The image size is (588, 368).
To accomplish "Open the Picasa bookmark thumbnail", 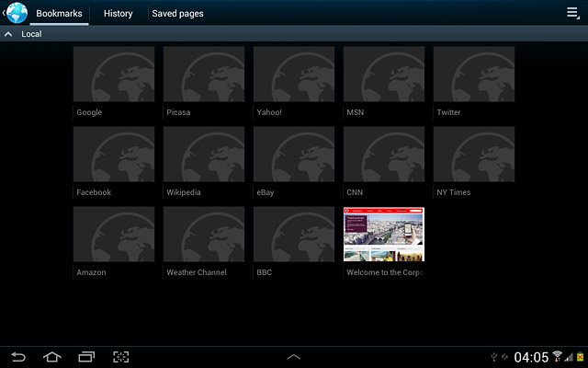I will tap(204, 74).
